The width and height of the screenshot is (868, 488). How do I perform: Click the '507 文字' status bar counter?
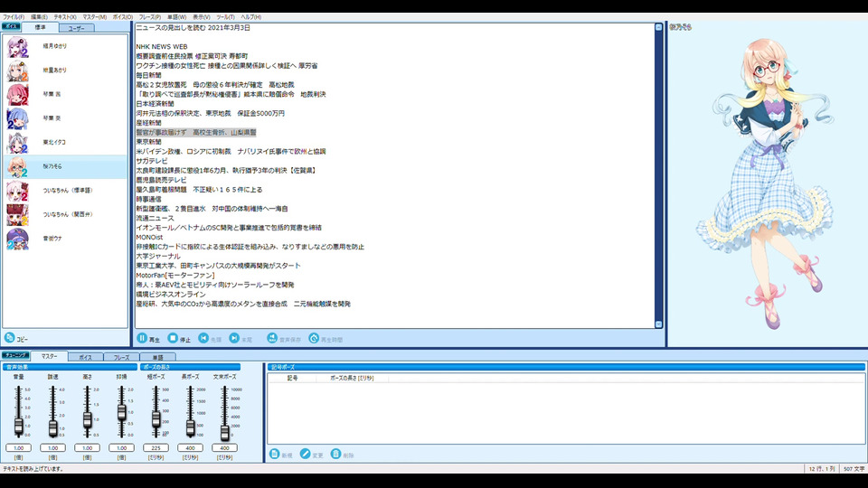coord(854,469)
